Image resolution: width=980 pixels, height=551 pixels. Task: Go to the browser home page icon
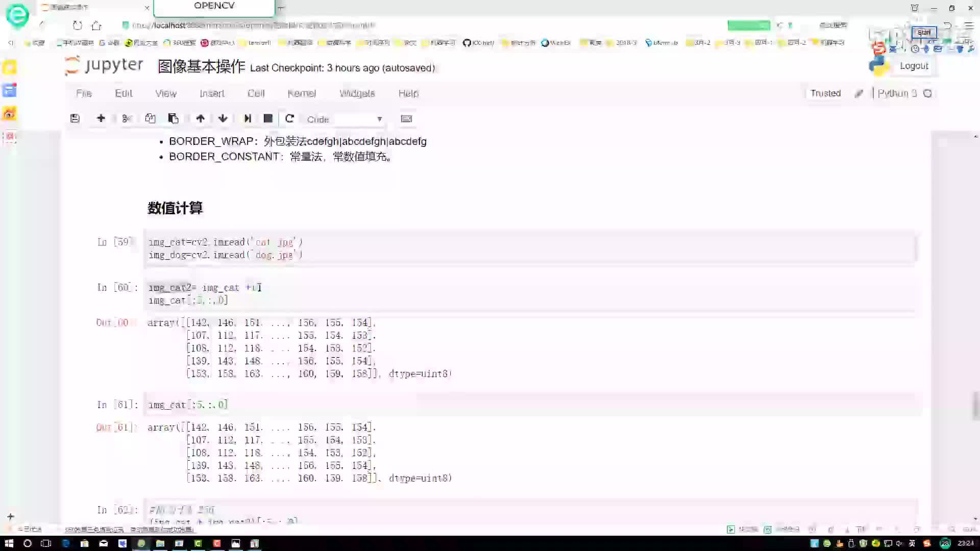coord(96,25)
